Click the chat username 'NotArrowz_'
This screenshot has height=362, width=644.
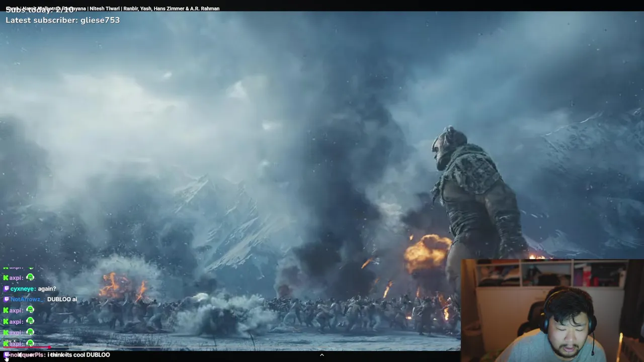click(26, 299)
